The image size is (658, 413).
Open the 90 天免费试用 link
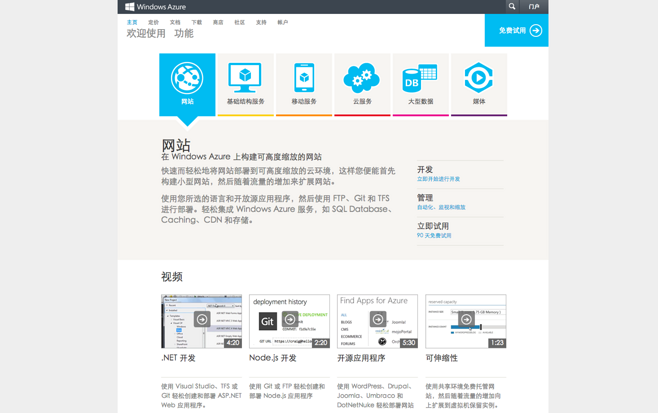click(434, 236)
